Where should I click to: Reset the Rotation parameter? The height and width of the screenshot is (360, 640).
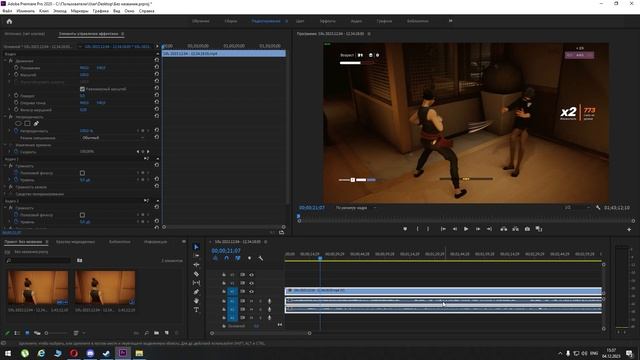[x=157, y=96]
